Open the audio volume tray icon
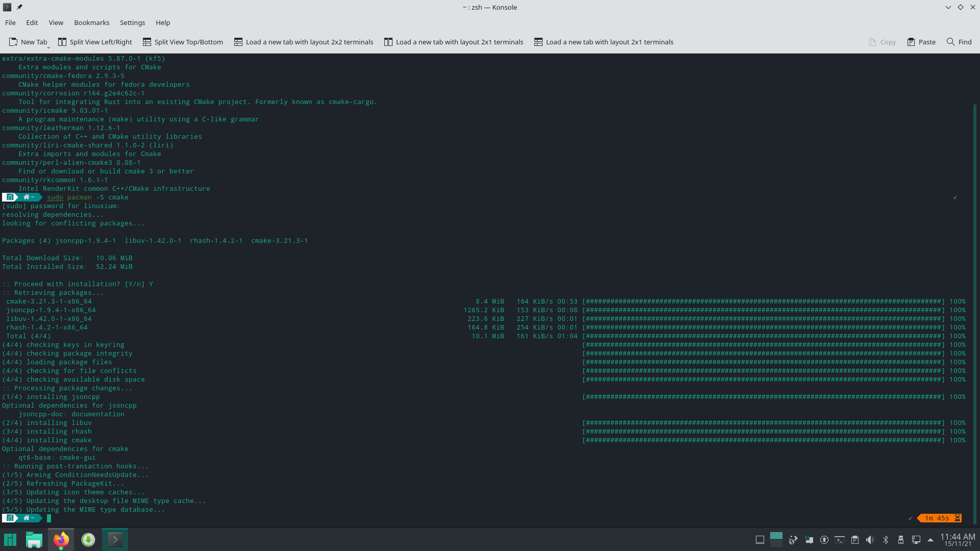This screenshot has height=551, width=980. pyautogui.click(x=870, y=540)
